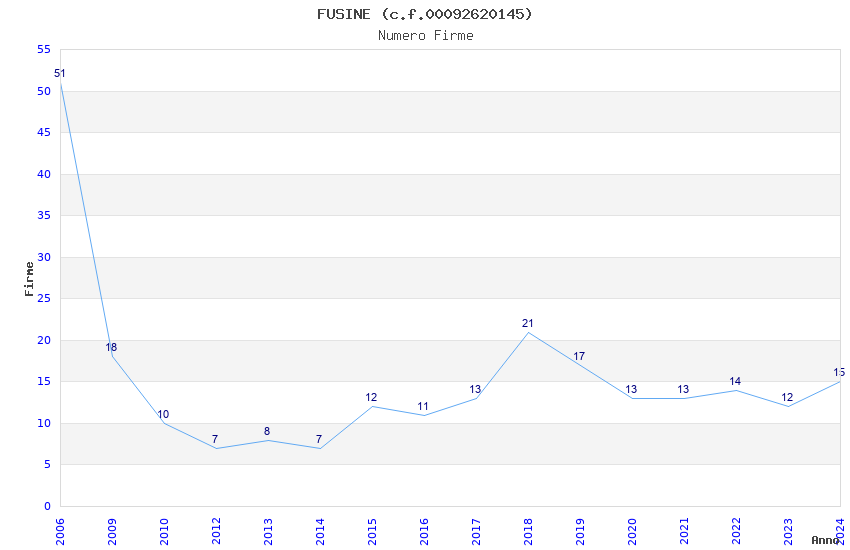
Task: Select the 12 data label above 2023
Action: point(787,398)
